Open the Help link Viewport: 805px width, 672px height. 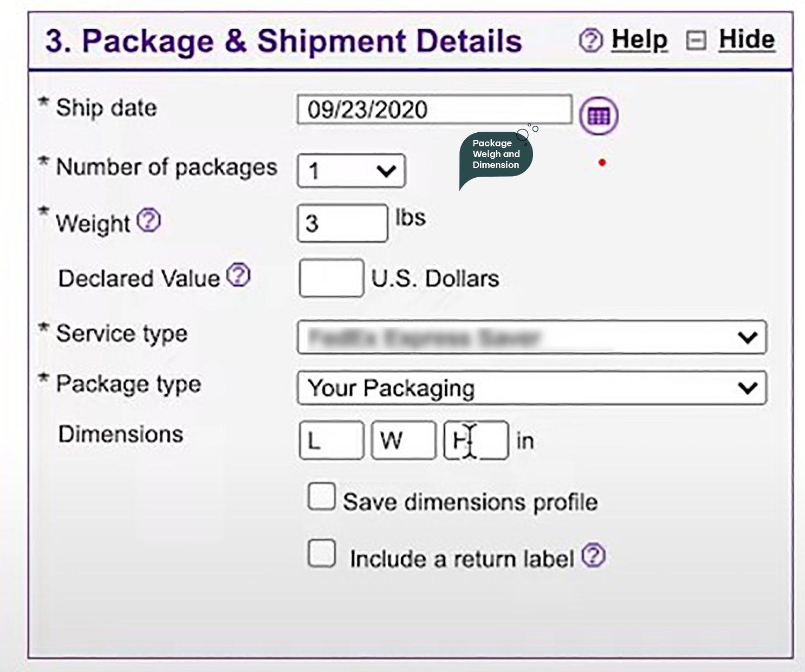tap(639, 40)
